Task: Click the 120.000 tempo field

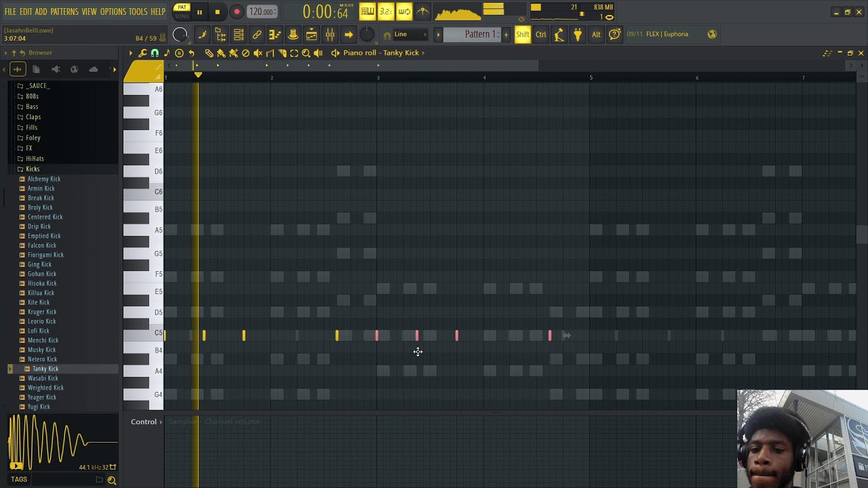Action: pos(262,12)
